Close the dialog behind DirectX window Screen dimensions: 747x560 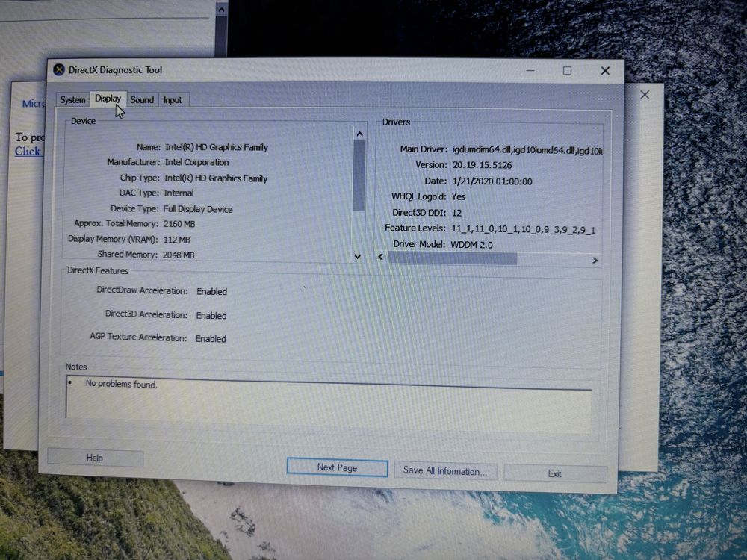point(645,95)
